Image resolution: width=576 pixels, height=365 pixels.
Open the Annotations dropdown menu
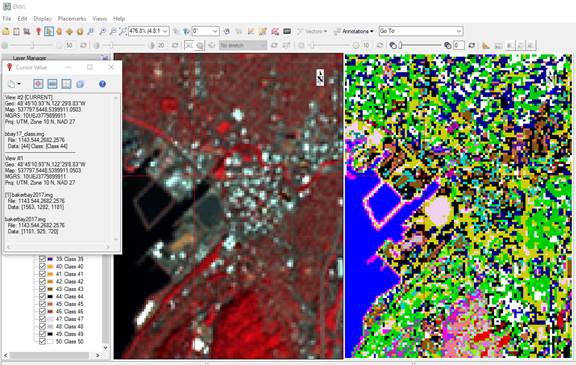point(353,32)
